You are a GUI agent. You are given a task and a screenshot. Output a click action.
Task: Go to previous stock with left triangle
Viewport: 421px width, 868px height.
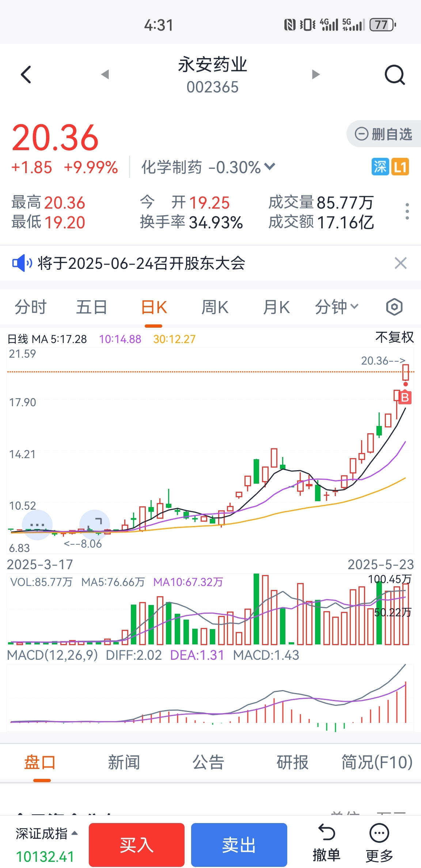(105, 75)
